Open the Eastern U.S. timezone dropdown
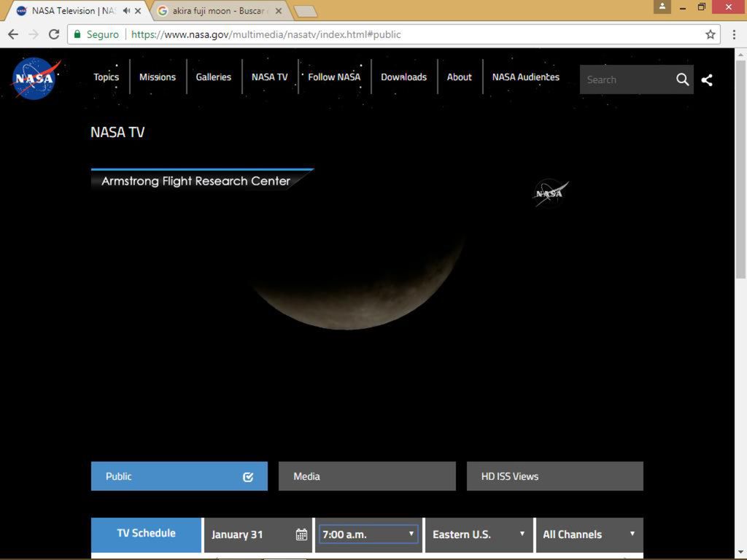The width and height of the screenshot is (747, 560). coord(479,534)
